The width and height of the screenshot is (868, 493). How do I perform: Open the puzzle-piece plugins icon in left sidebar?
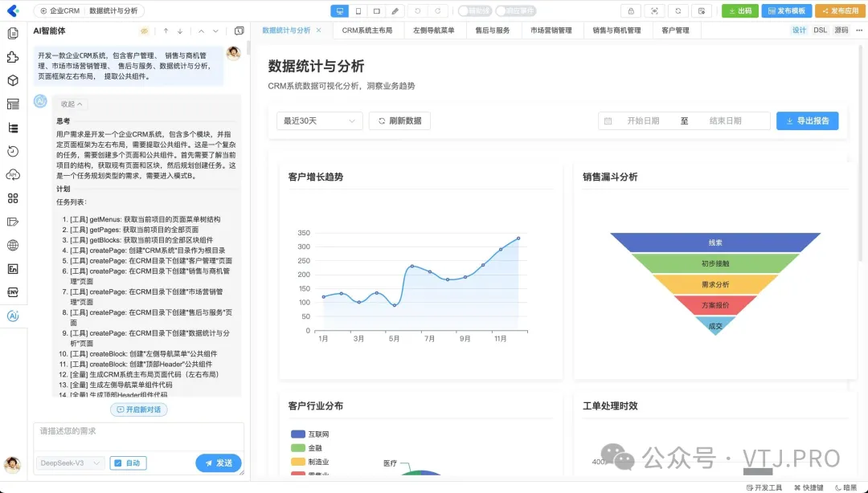click(13, 57)
